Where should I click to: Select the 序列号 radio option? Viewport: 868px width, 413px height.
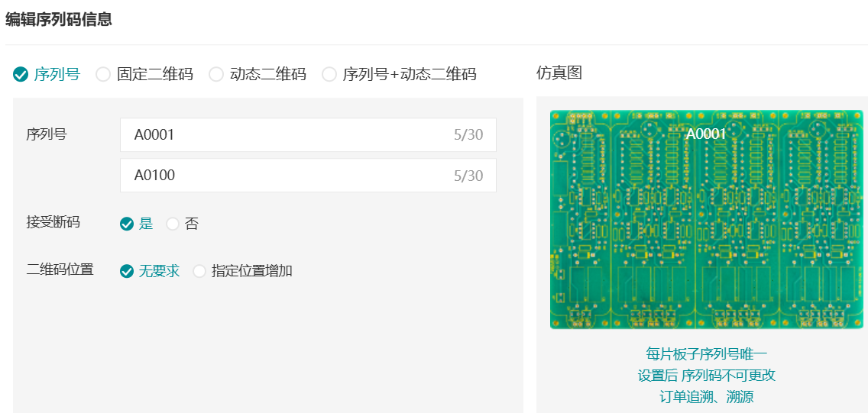21,74
